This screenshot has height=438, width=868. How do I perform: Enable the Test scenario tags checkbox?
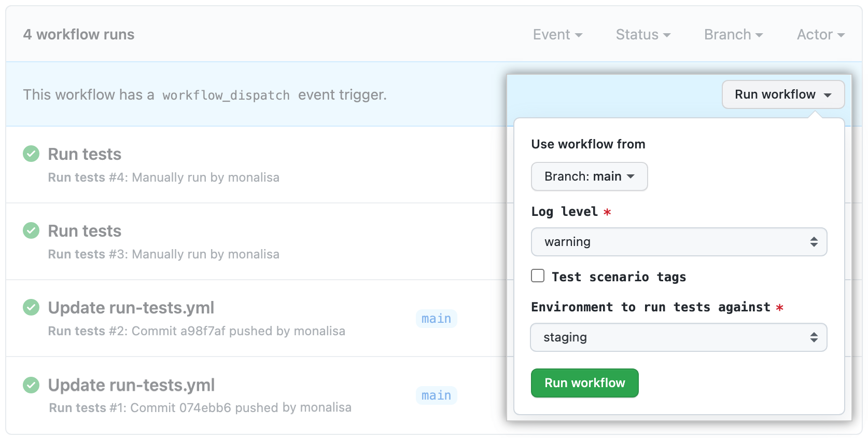pyautogui.click(x=537, y=276)
